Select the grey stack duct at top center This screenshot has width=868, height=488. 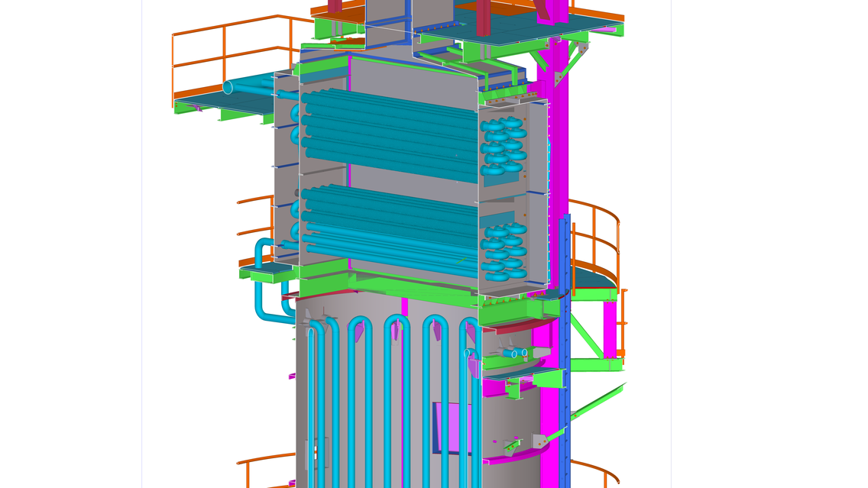[x=388, y=19]
